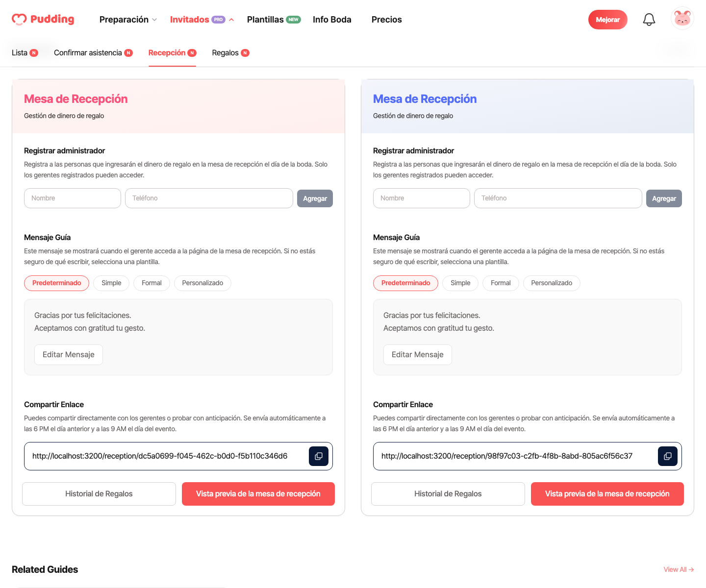The width and height of the screenshot is (706, 588).
Task: Focus the Nombre field in the blue card
Action: [x=422, y=198]
